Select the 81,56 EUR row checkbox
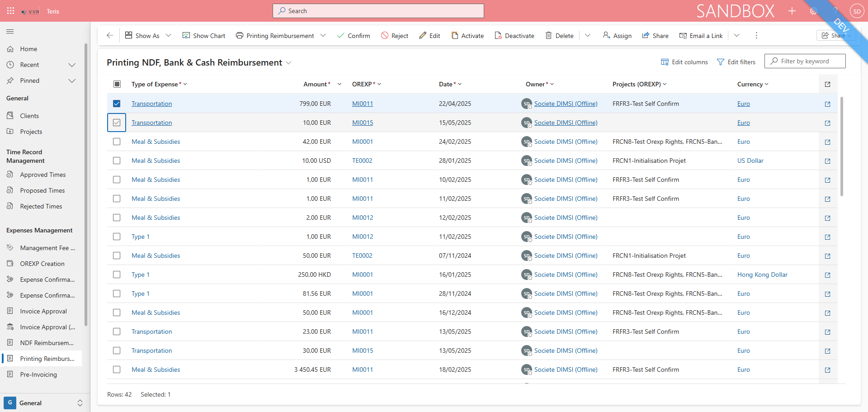 [117, 294]
